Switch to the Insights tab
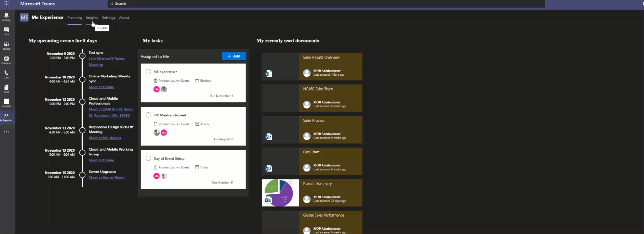The width and height of the screenshot is (644, 234). (x=92, y=18)
